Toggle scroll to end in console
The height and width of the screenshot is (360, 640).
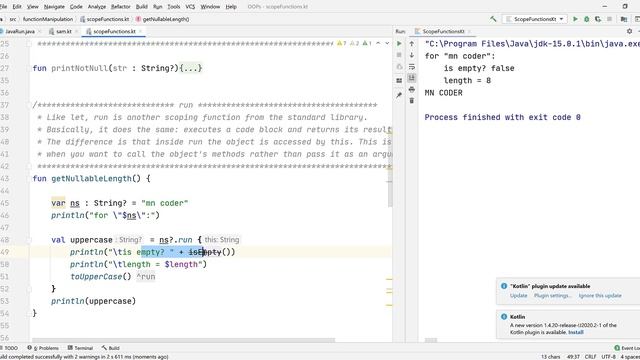pos(411,78)
